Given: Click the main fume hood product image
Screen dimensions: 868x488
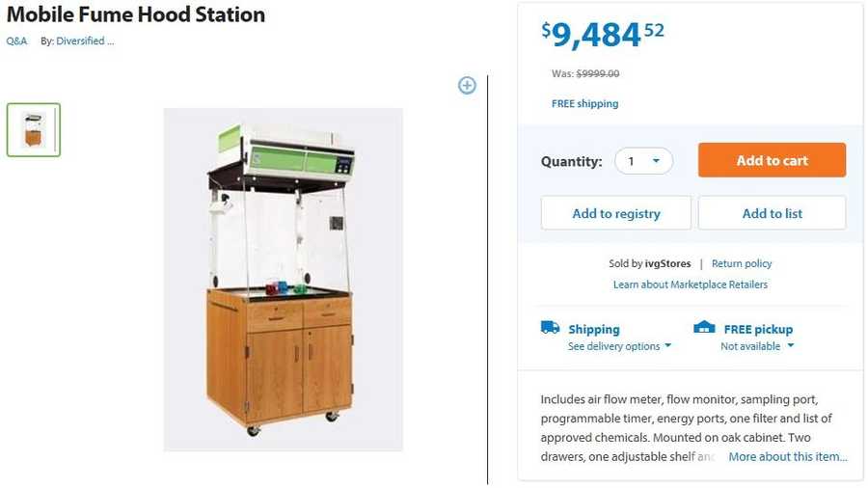Looking at the screenshot, I should point(283,280).
